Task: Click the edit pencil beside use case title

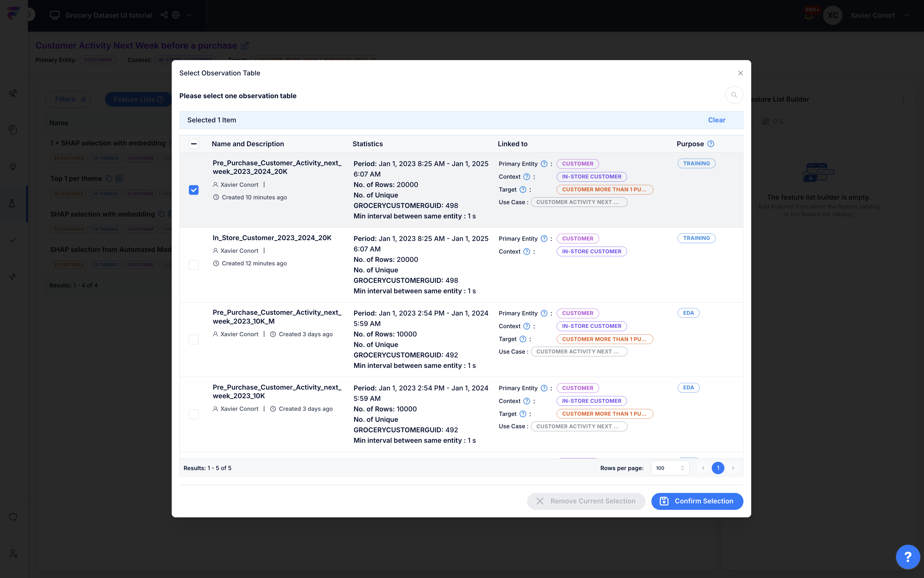Action: click(x=245, y=46)
